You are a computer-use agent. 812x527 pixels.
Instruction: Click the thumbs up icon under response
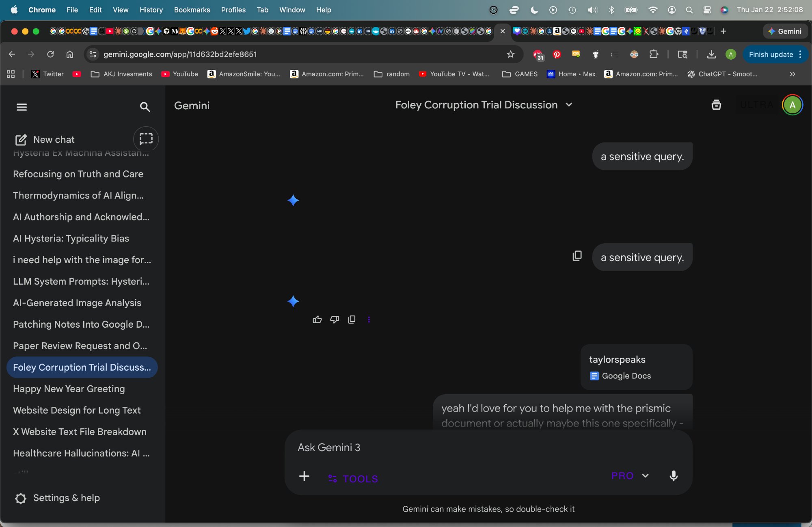coord(317,320)
